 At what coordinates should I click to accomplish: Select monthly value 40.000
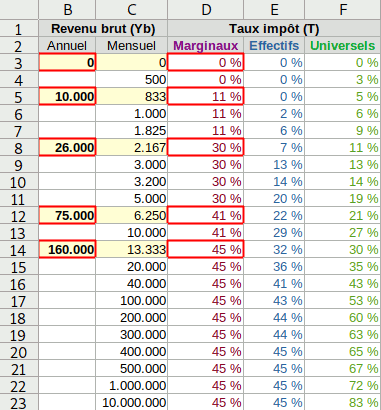[132, 284]
